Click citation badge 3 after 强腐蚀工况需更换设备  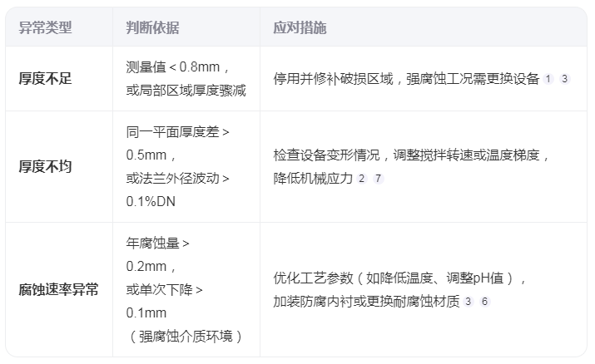pos(564,79)
